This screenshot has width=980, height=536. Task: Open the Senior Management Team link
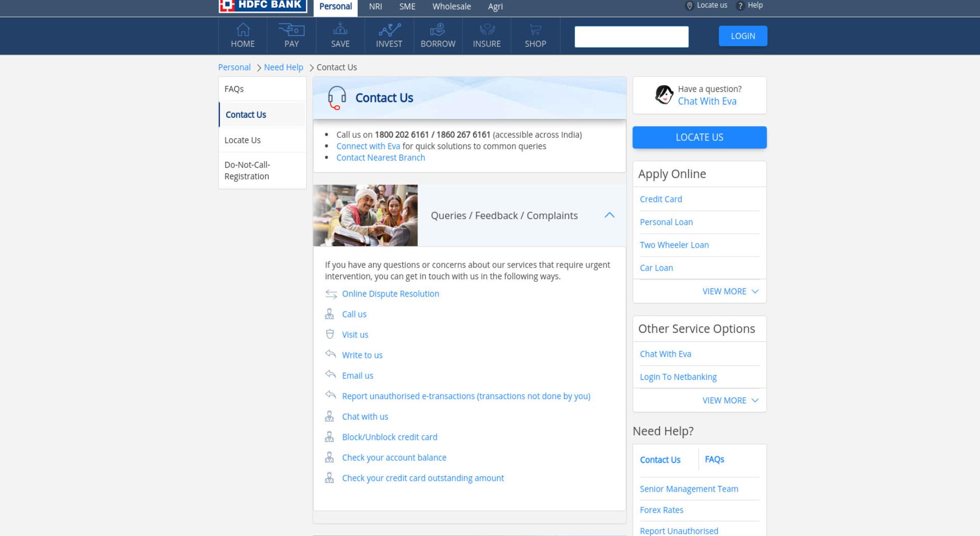pos(689,489)
